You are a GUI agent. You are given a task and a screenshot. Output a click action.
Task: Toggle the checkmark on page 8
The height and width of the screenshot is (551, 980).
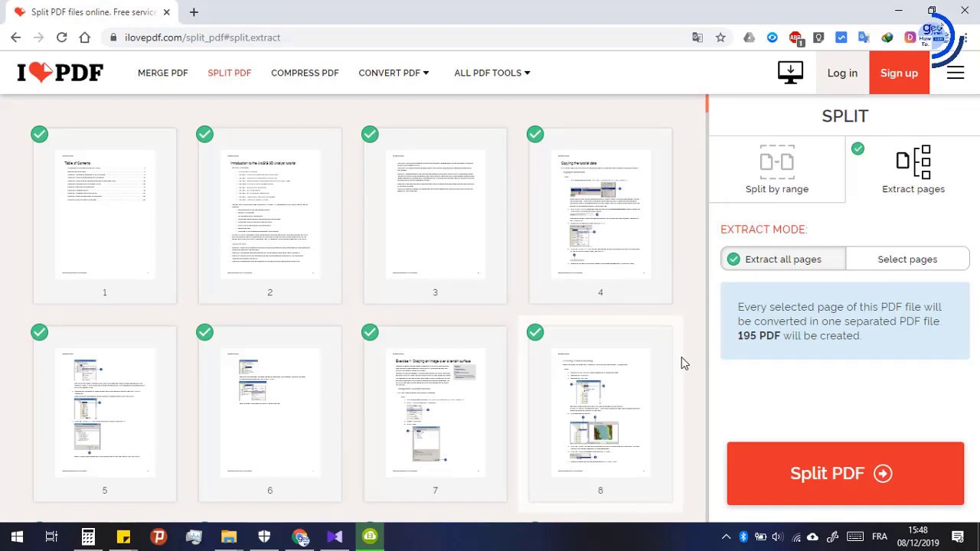[535, 332]
